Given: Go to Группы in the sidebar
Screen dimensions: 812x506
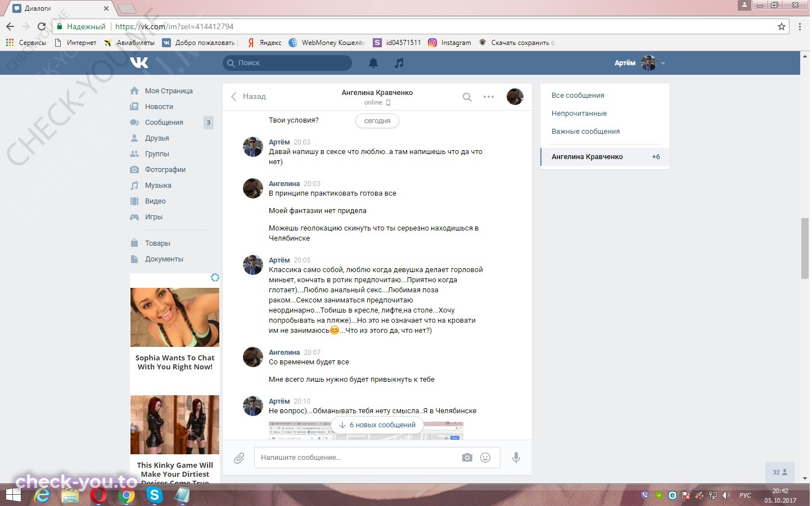Looking at the screenshot, I should click(157, 154).
